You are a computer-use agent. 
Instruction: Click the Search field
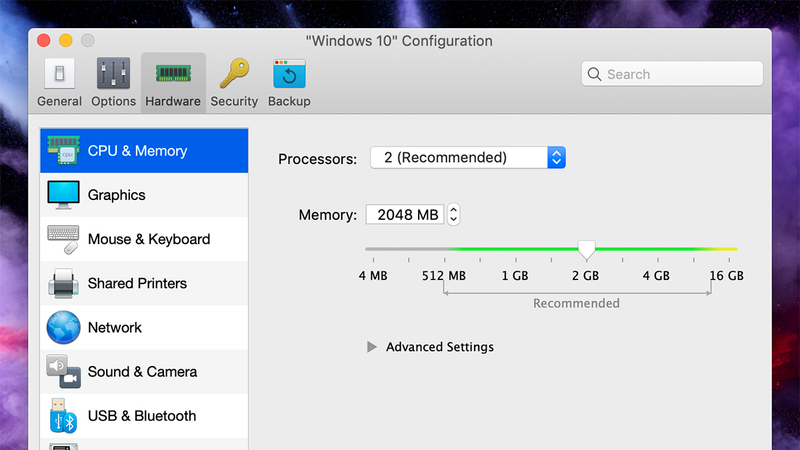[672, 74]
